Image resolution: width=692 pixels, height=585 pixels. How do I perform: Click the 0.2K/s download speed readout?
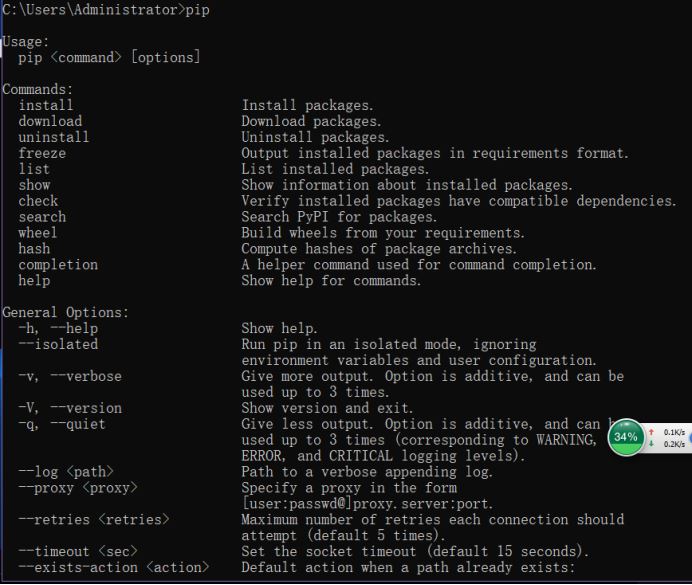point(673,444)
